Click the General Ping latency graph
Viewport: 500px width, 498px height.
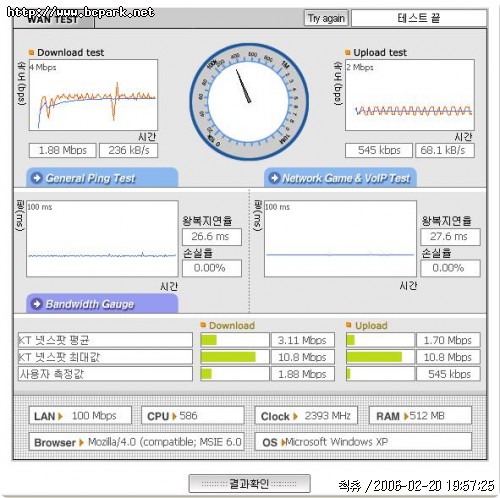click(102, 238)
